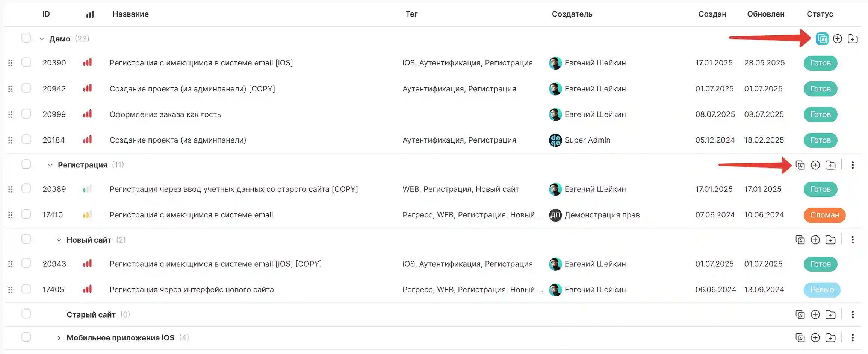The height and width of the screenshot is (354, 868).
Task: Click add folder icon in Новый сайт row
Action: pyautogui.click(x=830, y=240)
